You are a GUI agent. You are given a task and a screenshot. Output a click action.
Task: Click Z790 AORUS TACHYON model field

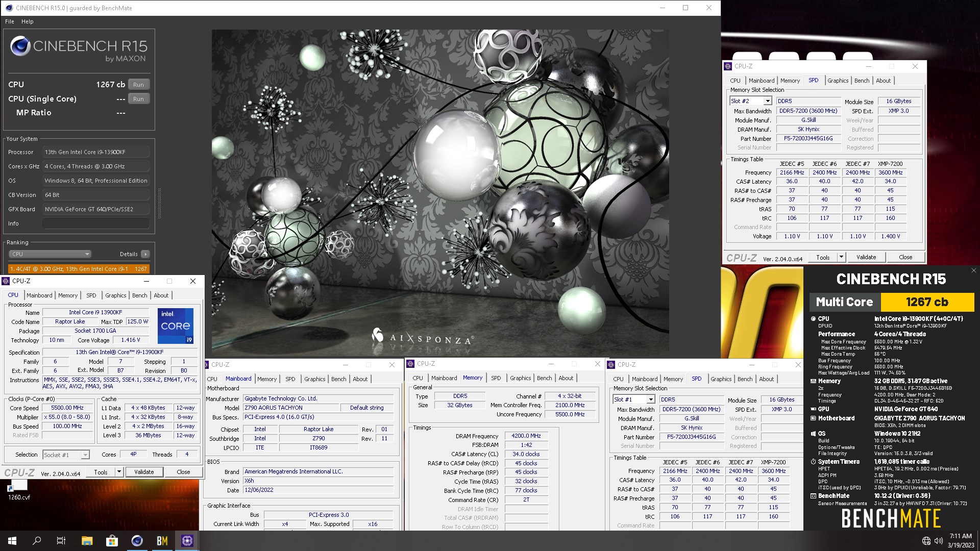pos(291,408)
